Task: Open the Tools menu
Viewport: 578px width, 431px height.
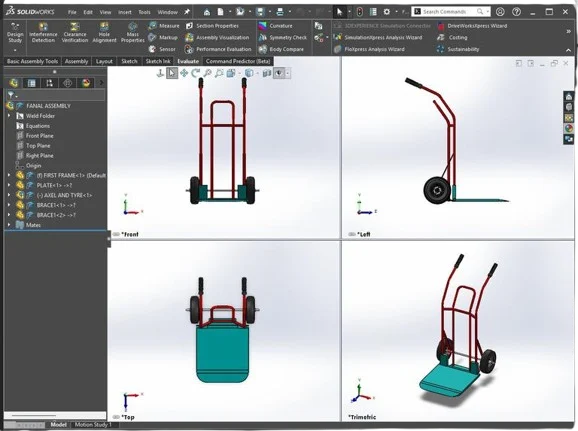Action: click(x=144, y=12)
